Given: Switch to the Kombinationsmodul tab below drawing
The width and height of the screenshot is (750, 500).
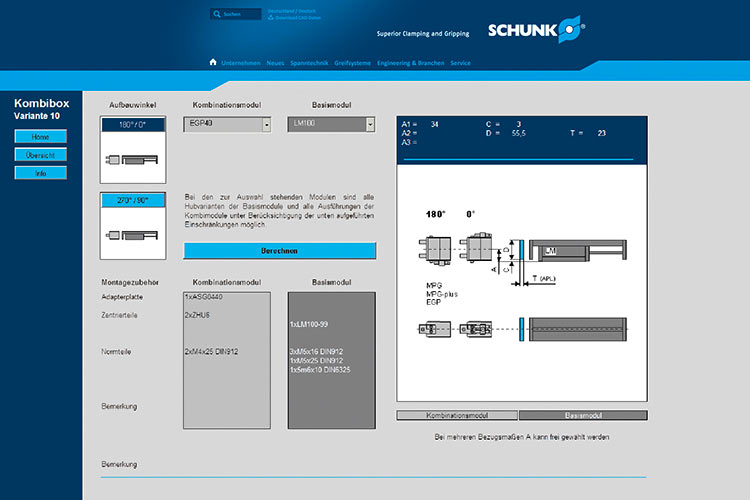Looking at the screenshot, I should click(x=457, y=415).
